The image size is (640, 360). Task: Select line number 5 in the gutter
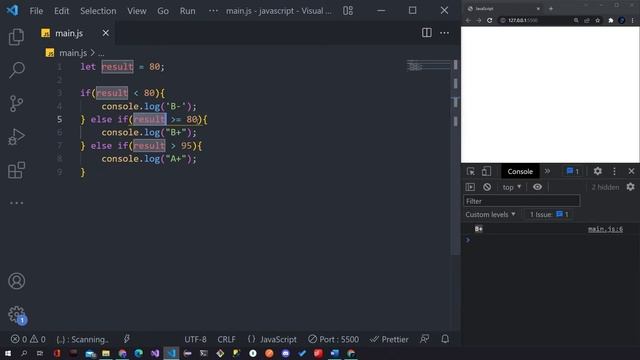click(x=60, y=119)
